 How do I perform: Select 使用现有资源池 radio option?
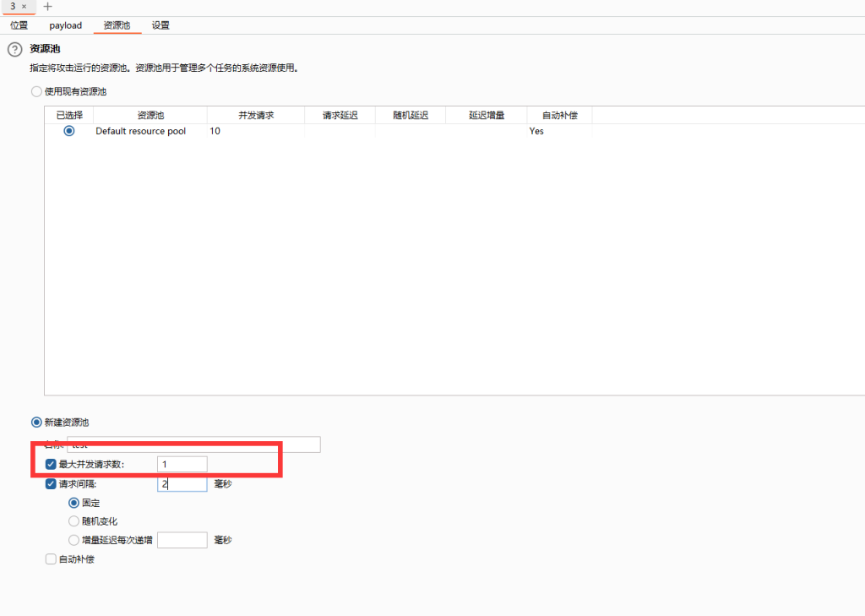coord(36,91)
